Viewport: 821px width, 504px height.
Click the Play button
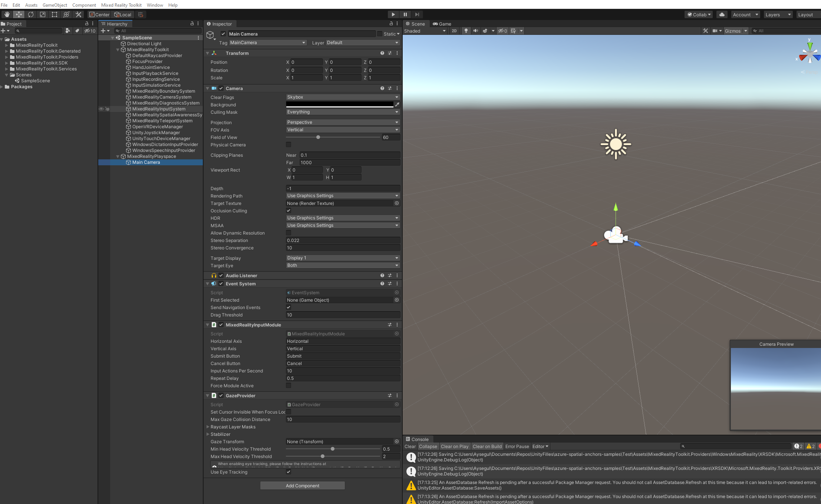point(393,14)
